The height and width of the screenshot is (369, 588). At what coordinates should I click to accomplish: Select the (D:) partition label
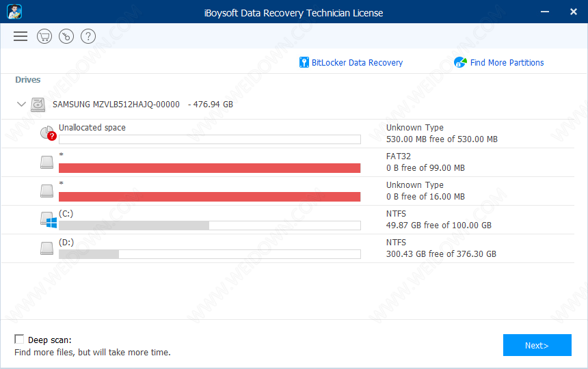66,243
